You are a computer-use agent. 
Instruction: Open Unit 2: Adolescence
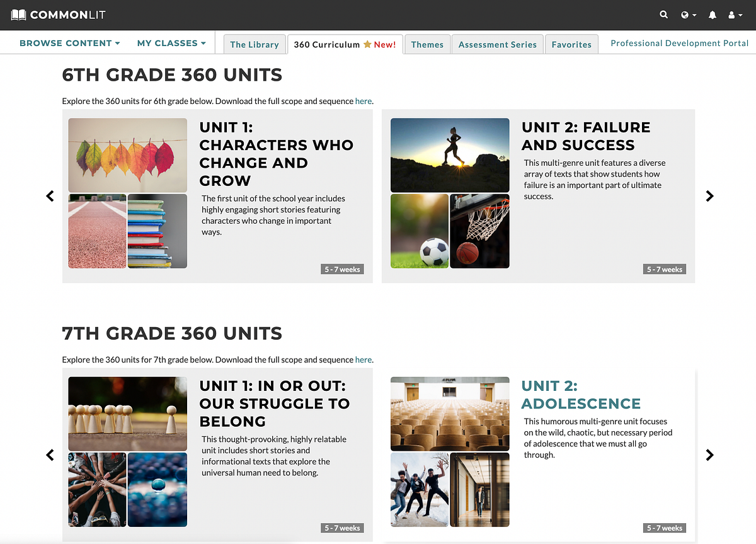pyautogui.click(x=580, y=395)
